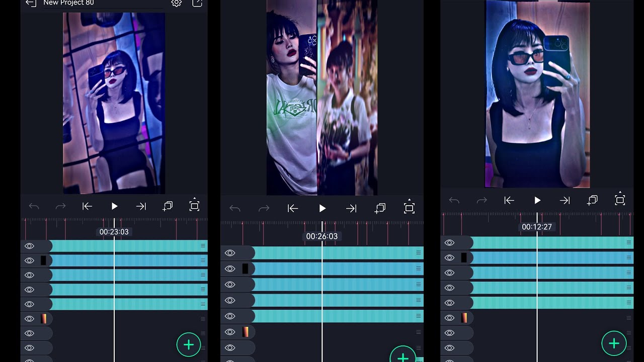The width and height of the screenshot is (644, 362).
Task: Jump to clip end in the 00:23:03 editor
Action: (x=141, y=206)
